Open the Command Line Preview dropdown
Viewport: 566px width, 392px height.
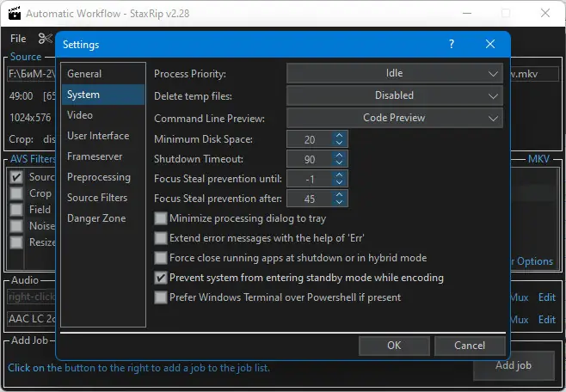click(394, 118)
